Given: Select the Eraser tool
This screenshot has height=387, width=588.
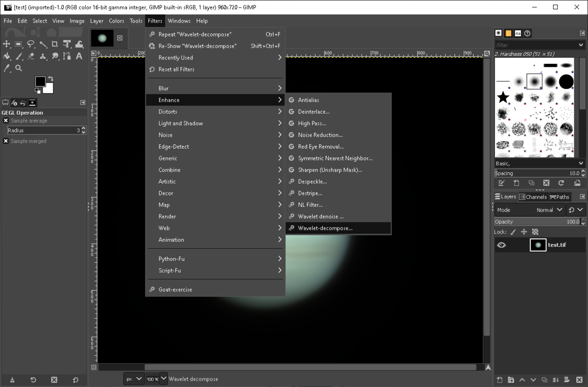Looking at the screenshot, I should [31, 56].
